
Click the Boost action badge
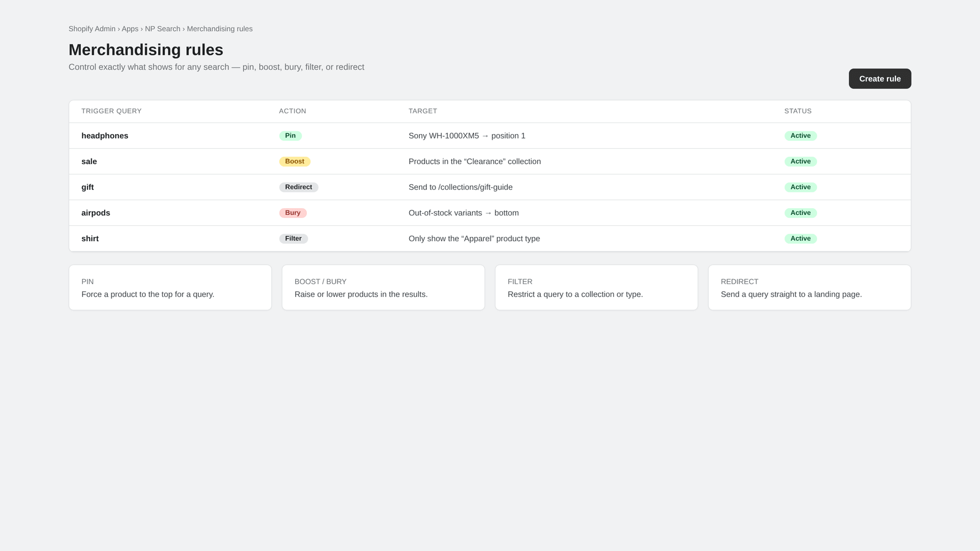295,162
